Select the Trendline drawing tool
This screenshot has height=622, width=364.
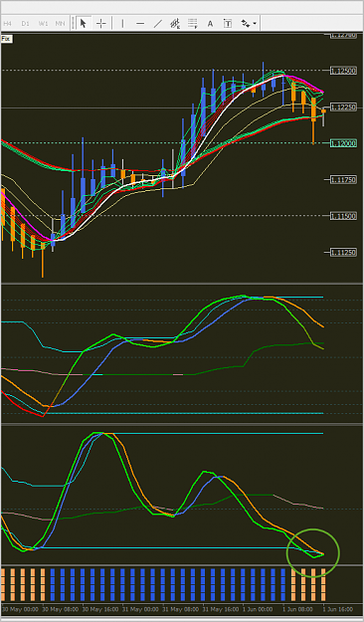(158, 24)
